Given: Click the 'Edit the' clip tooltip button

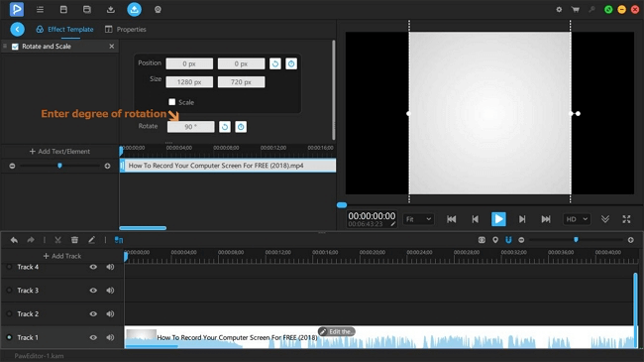Looking at the screenshot, I should (337, 331).
